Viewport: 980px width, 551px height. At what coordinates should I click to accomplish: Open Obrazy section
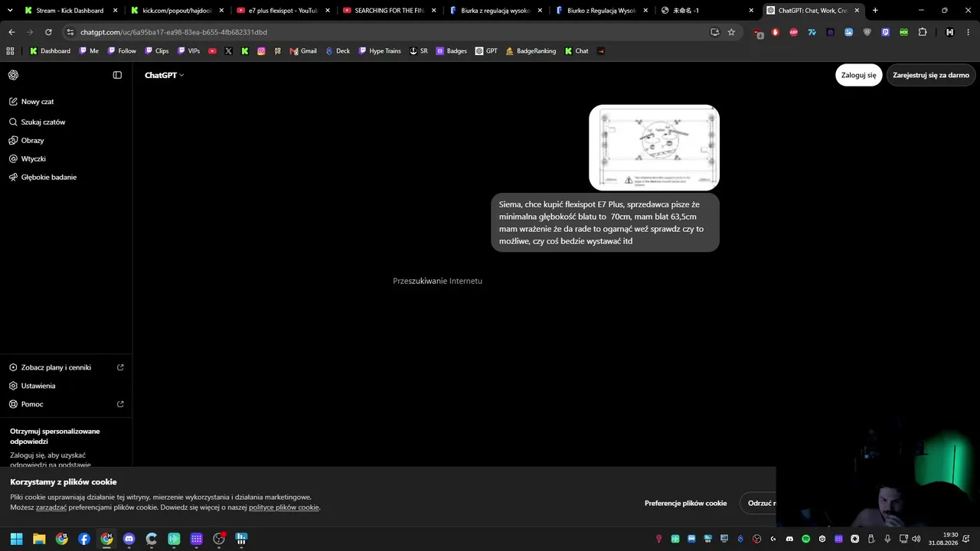32,141
